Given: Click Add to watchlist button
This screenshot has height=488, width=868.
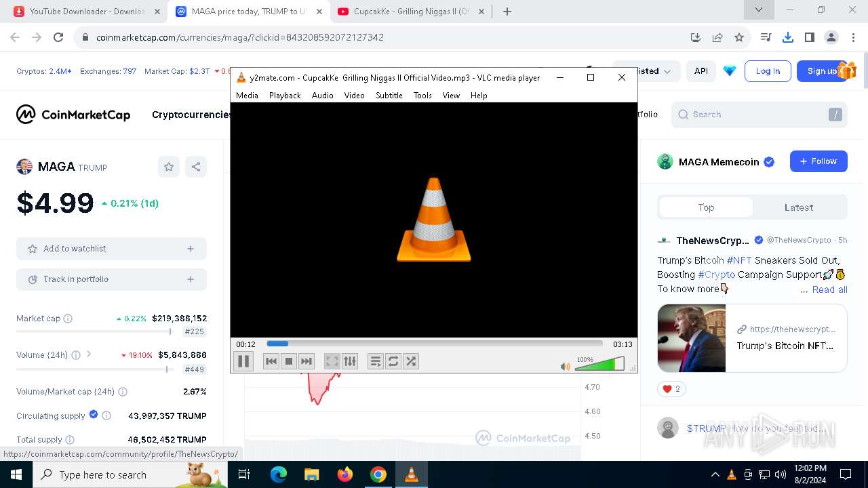Looking at the screenshot, I should (x=111, y=249).
